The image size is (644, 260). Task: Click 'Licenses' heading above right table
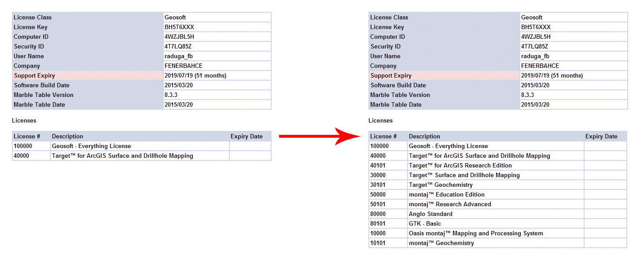(381, 121)
